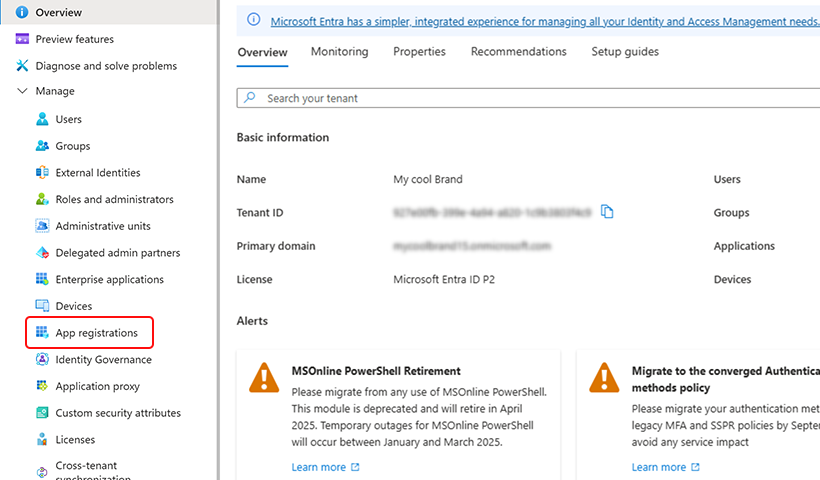820x480 pixels.
Task: Open Roles and administrators
Action: click(115, 199)
